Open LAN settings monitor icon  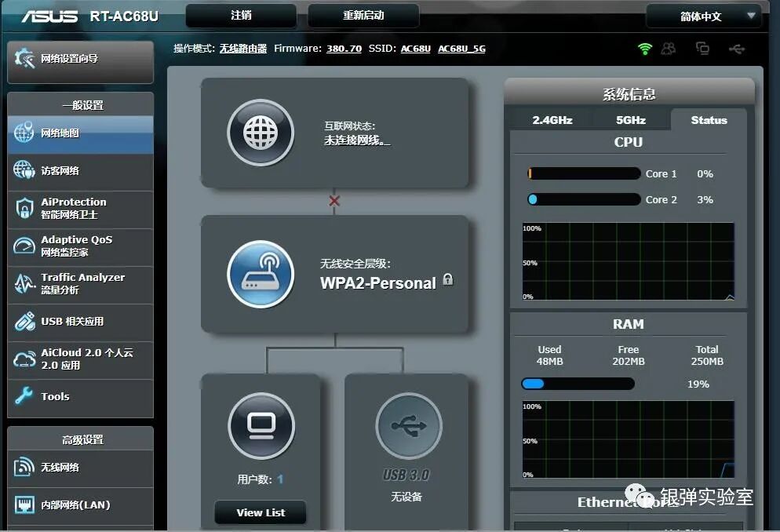click(24, 505)
